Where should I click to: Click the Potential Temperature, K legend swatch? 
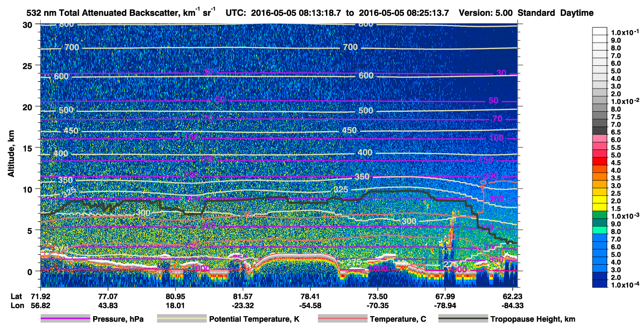click(181, 319)
